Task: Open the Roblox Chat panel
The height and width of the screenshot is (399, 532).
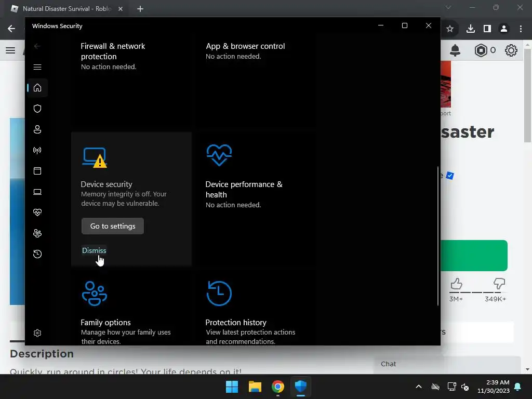Action: coord(447,364)
